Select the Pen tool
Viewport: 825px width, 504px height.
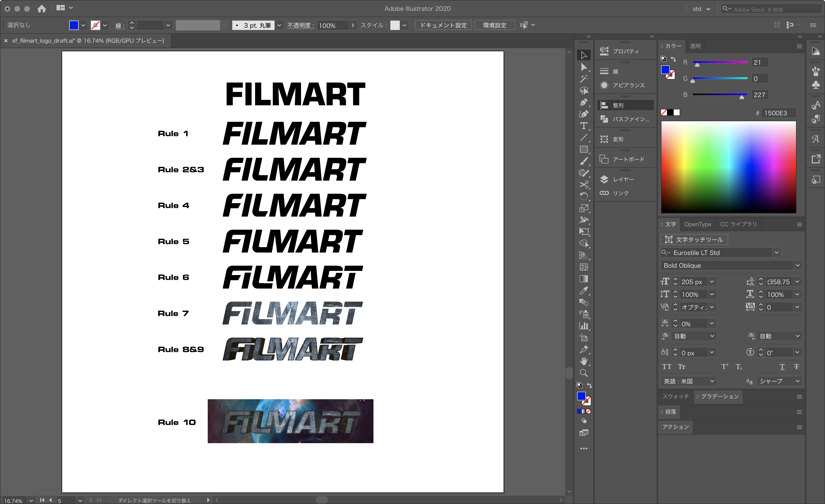pyautogui.click(x=584, y=102)
